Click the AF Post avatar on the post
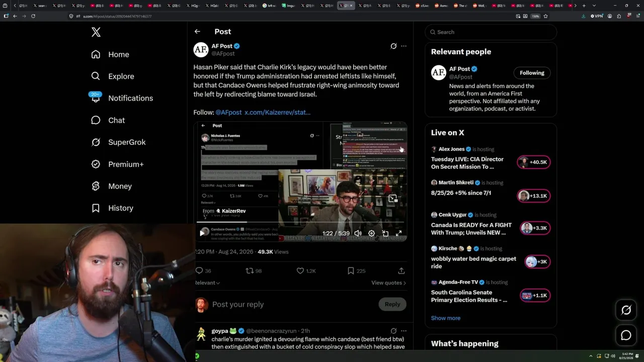 [x=201, y=49]
